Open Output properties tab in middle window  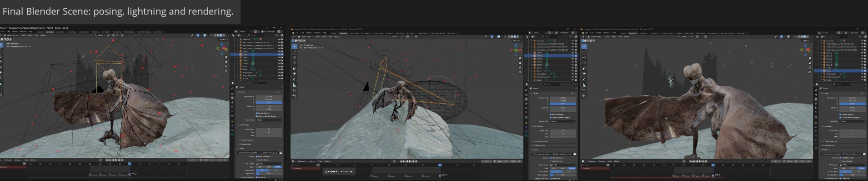(526, 99)
